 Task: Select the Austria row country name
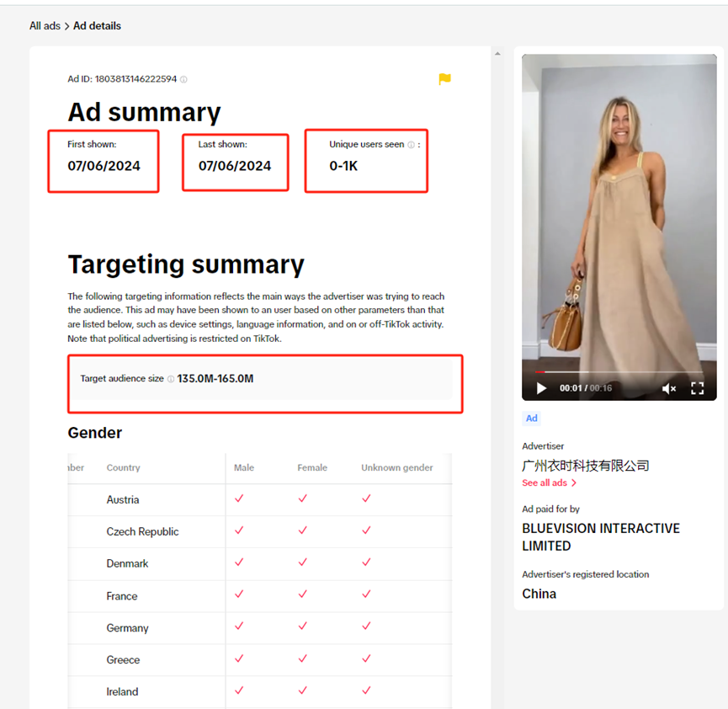click(x=123, y=500)
